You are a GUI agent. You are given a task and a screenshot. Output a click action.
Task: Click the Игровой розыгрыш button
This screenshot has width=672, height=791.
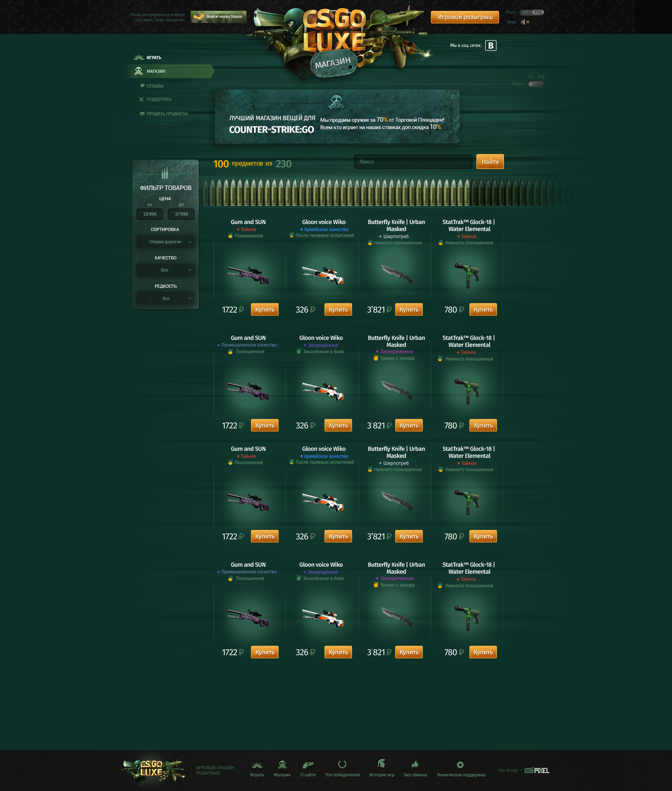465,17
